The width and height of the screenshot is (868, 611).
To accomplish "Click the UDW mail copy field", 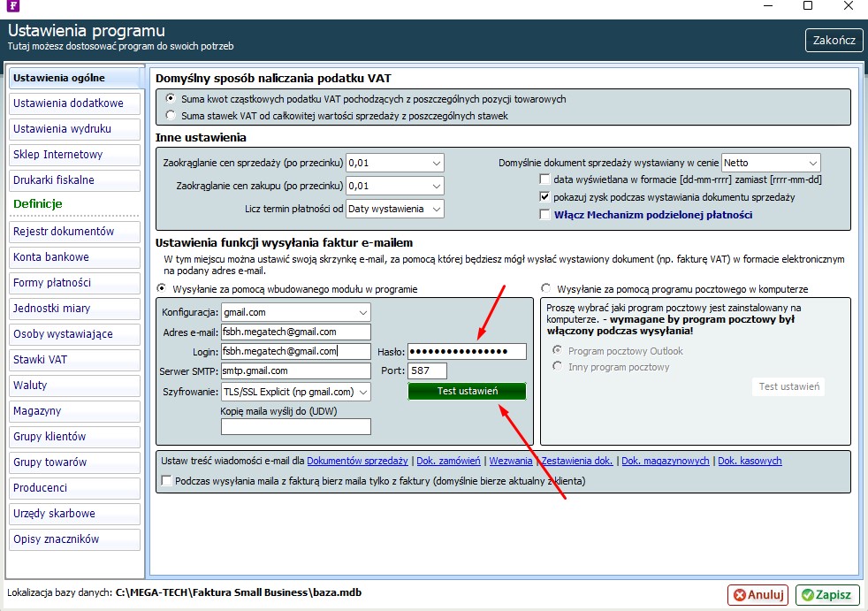I will [x=295, y=426].
